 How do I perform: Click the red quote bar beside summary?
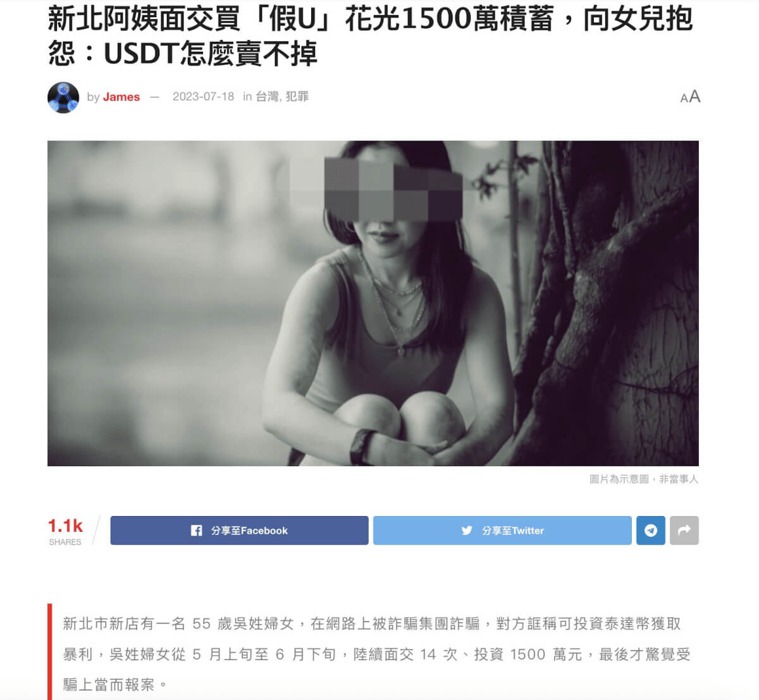tap(50, 652)
